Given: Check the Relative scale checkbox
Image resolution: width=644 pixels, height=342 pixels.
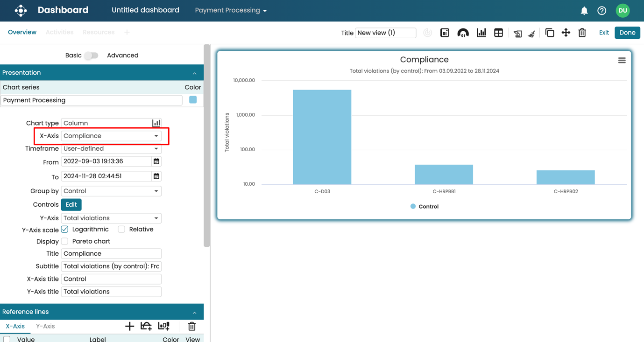Looking at the screenshot, I should coord(121,230).
